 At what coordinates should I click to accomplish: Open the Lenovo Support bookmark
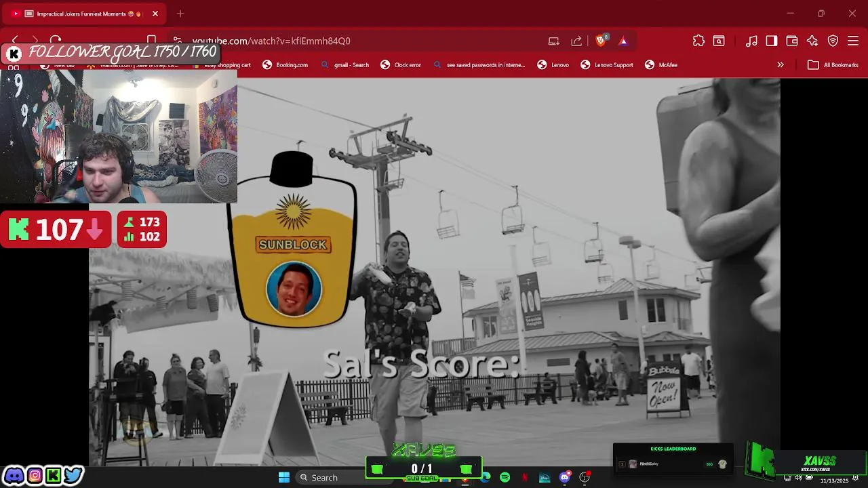pyautogui.click(x=607, y=65)
